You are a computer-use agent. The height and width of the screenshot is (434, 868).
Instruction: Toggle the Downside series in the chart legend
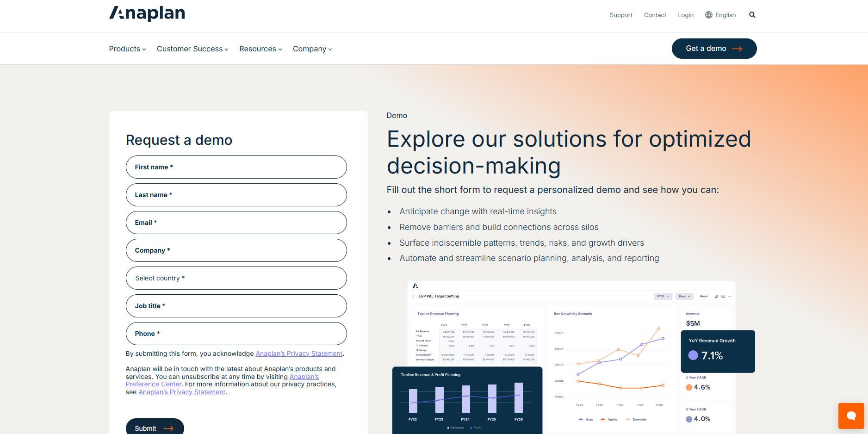[637, 419]
